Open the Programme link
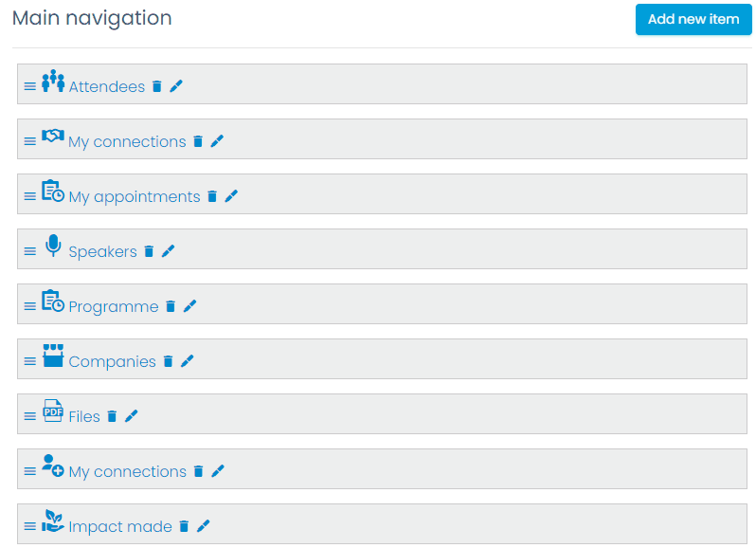The image size is (756, 548). [x=114, y=307]
